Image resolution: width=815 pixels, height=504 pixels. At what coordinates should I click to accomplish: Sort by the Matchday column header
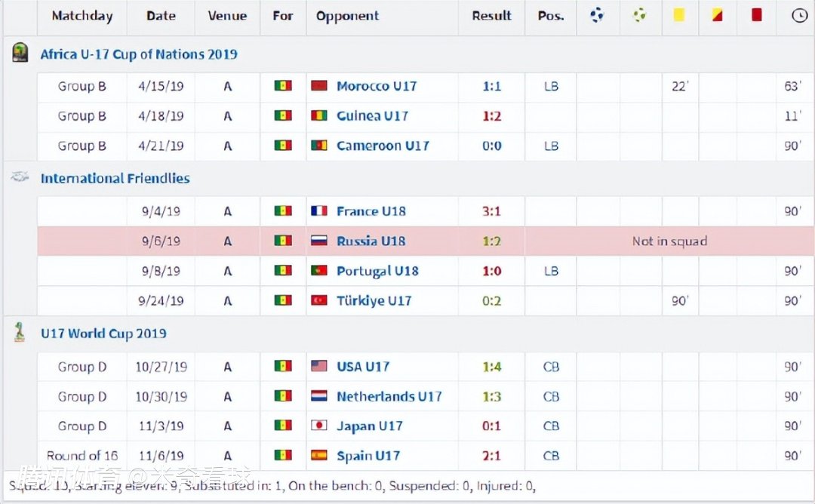82,16
